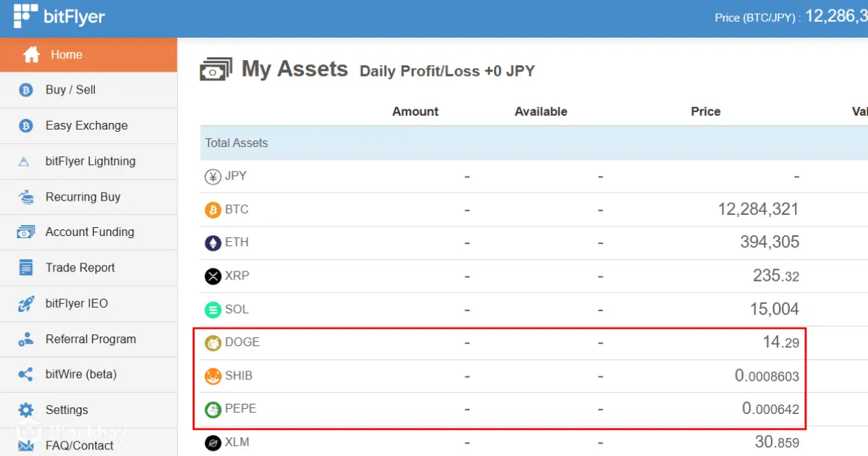This screenshot has width=868, height=456.
Task: Click the Referral Program people icon
Action: tap(26, 339)
